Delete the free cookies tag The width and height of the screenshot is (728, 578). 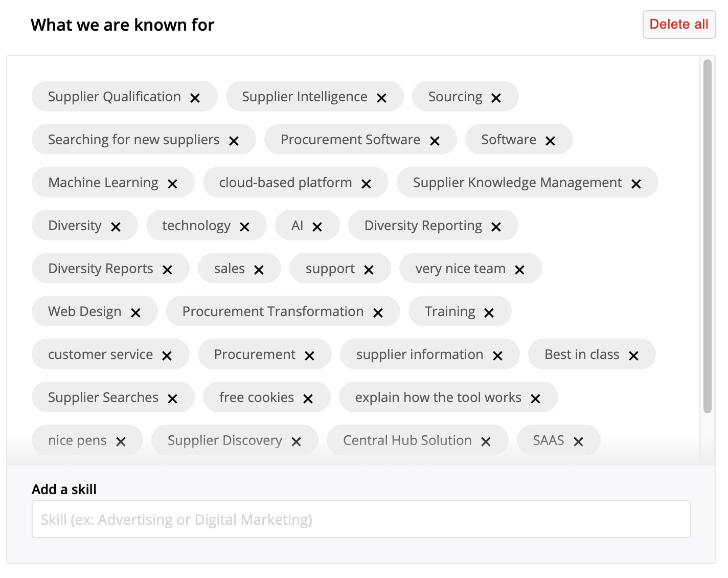click(308, 398)
